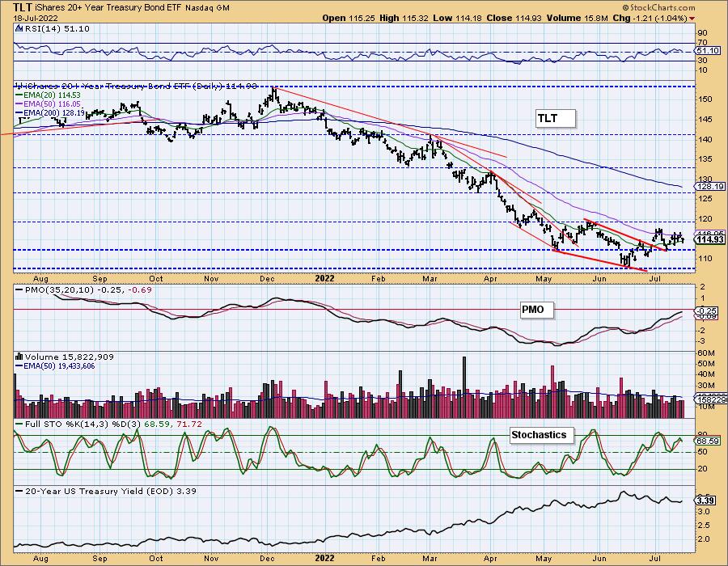The width and height of the screenshot is (728, 566).
Task: Click the 60M label on volume axis
Action: (705, 353)
